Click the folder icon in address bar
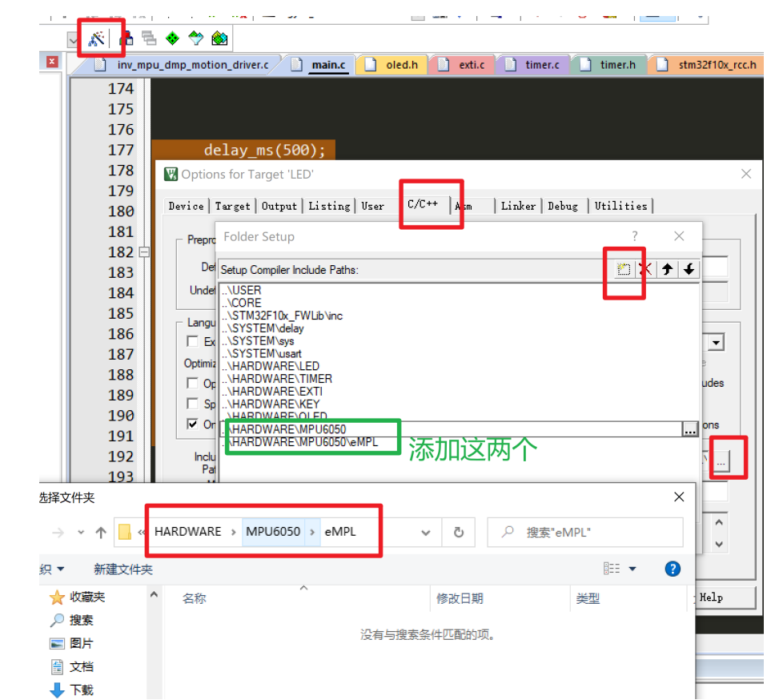The width and height of the screenshot is (771, 700). coord(125,532)
